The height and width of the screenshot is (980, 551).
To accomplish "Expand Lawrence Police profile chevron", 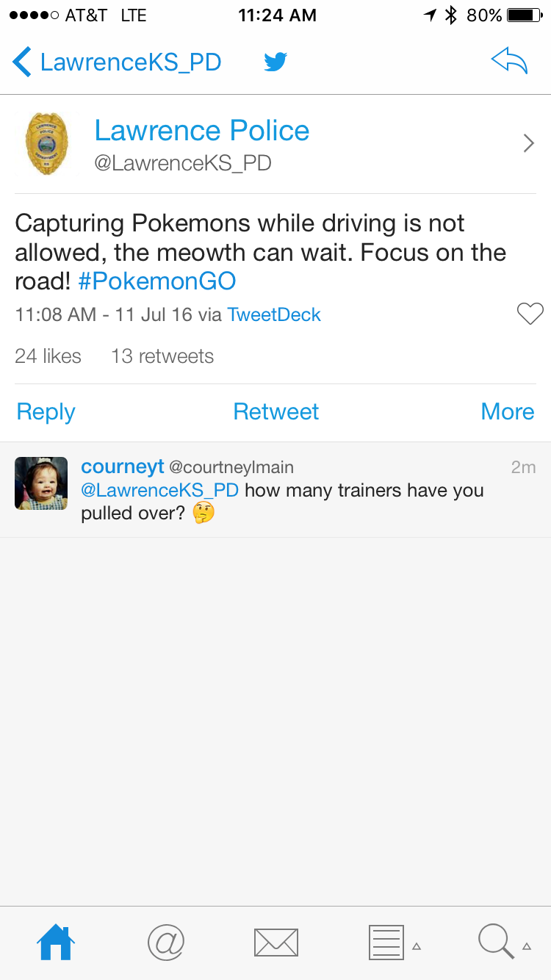I will (x=528, y=143).
